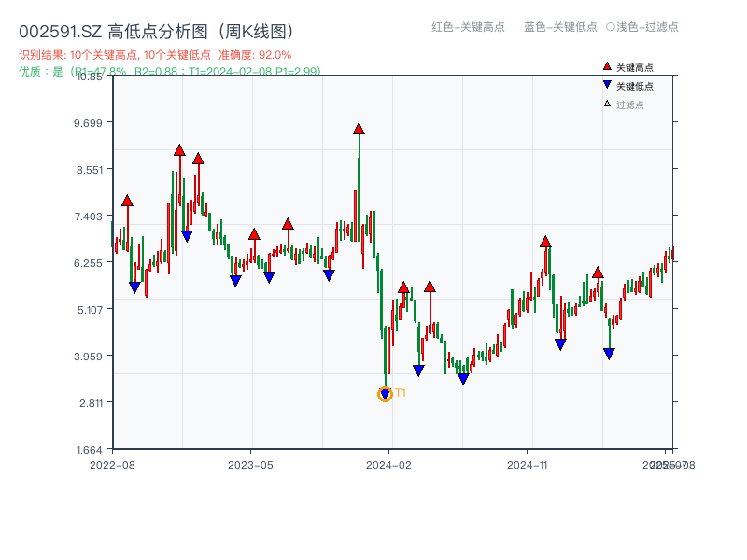The height and width of the screenshot is (560, 747).
Task: Click the red 关键高点 triangle legend icon
Action: tap(605, 66)
